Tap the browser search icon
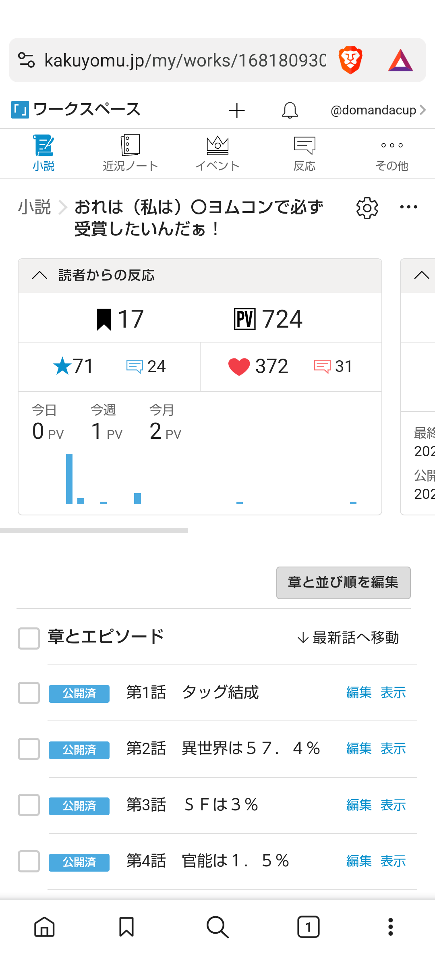435x980 pixels. pyautogui.click(x=217, y=927)
